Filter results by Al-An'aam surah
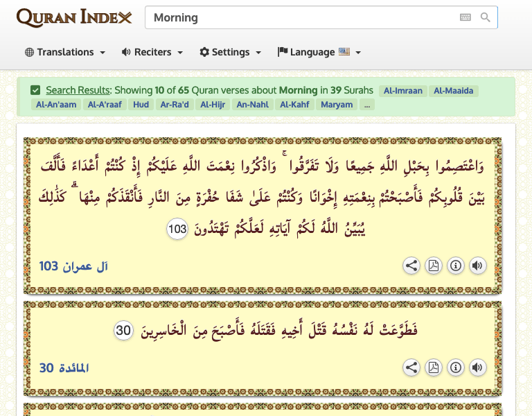Screen dimensions: 532x416 [56, 105]
